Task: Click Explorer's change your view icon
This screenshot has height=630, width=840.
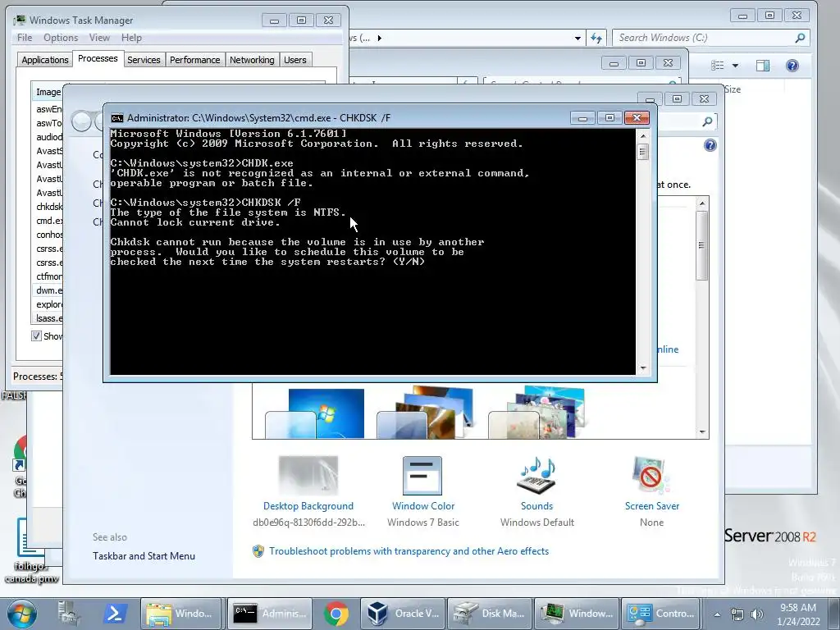Action: pos(717,66)
